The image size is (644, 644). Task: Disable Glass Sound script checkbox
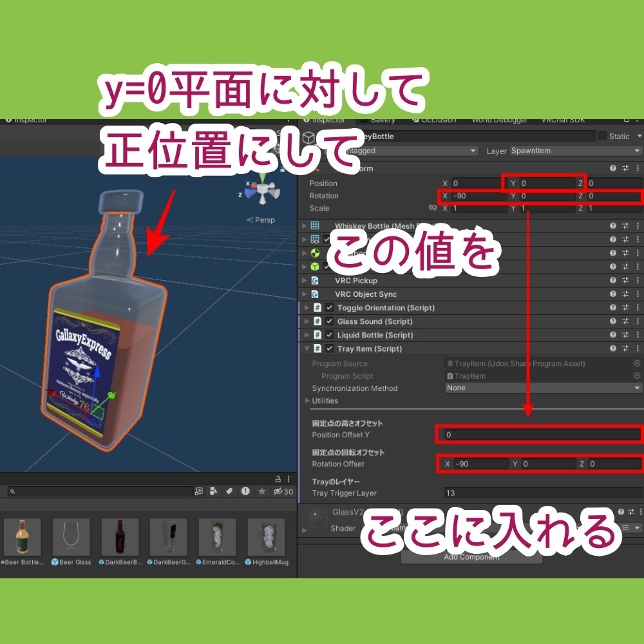pyautogui.click(x=329, y=321)
